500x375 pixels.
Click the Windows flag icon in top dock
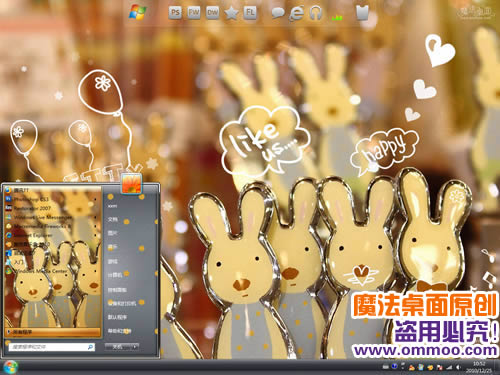pos(138,13)
